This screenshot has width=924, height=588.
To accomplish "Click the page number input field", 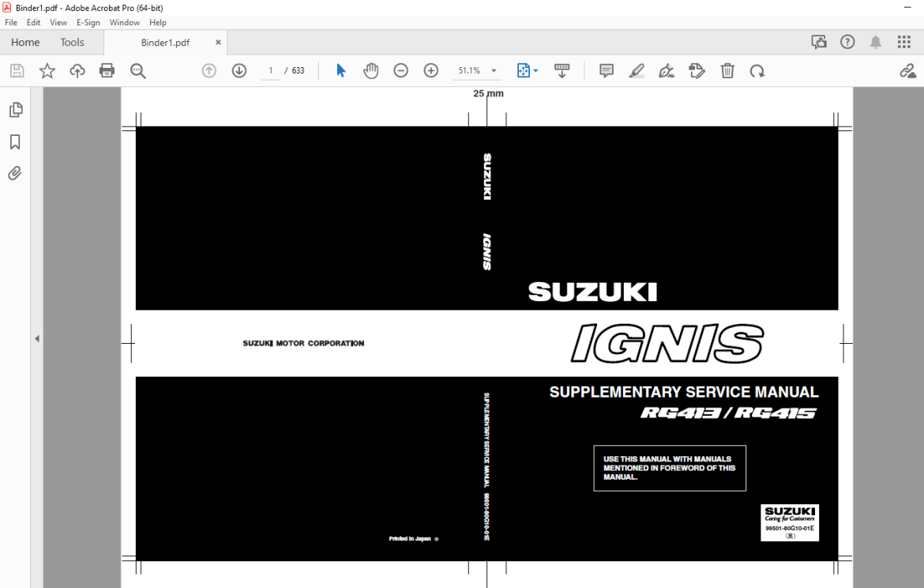I will point(270,71).
